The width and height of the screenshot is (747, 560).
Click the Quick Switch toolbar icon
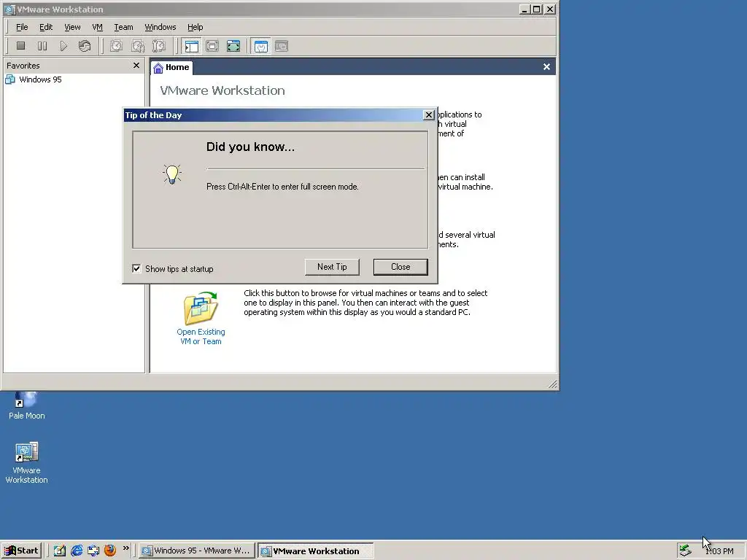click(x=212, y=46)
